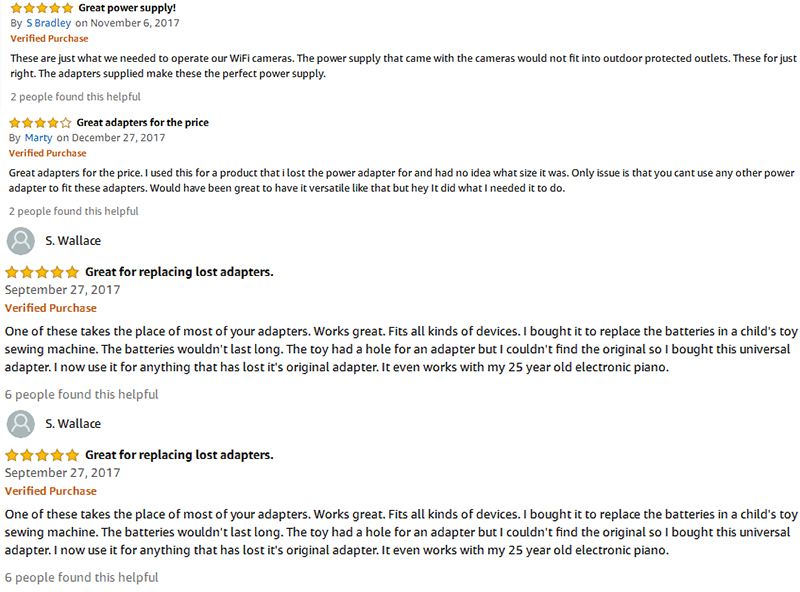Open Marty's reviewer profile
Screen dimensions: 800x592
(x=38, y=138)
